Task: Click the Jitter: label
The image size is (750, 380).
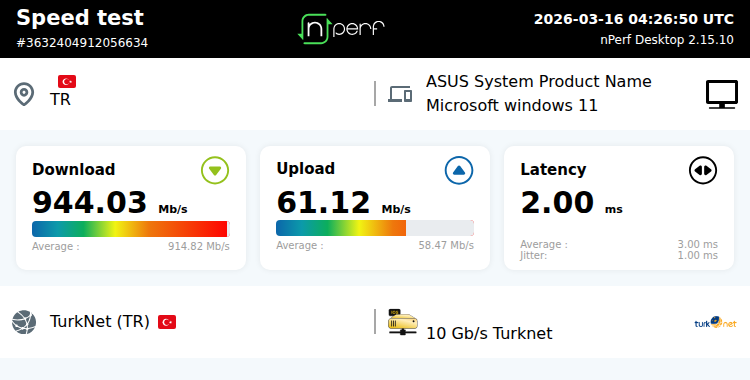Action: click(x=533, y=256)
